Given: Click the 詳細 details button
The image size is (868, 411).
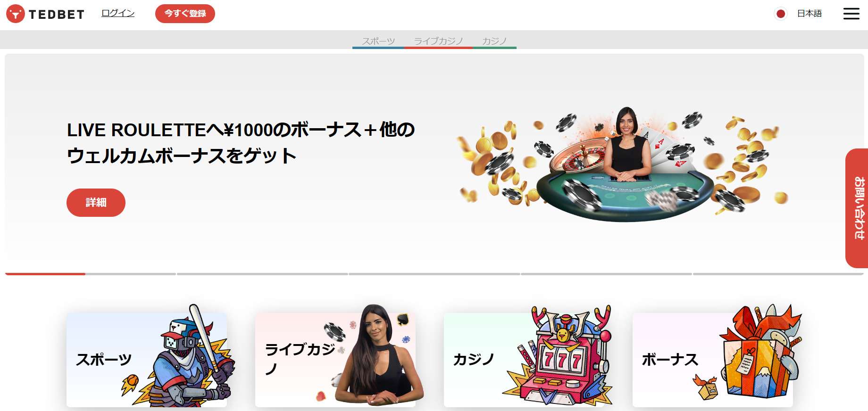Looking at the screenshot, I should [96, 203].
